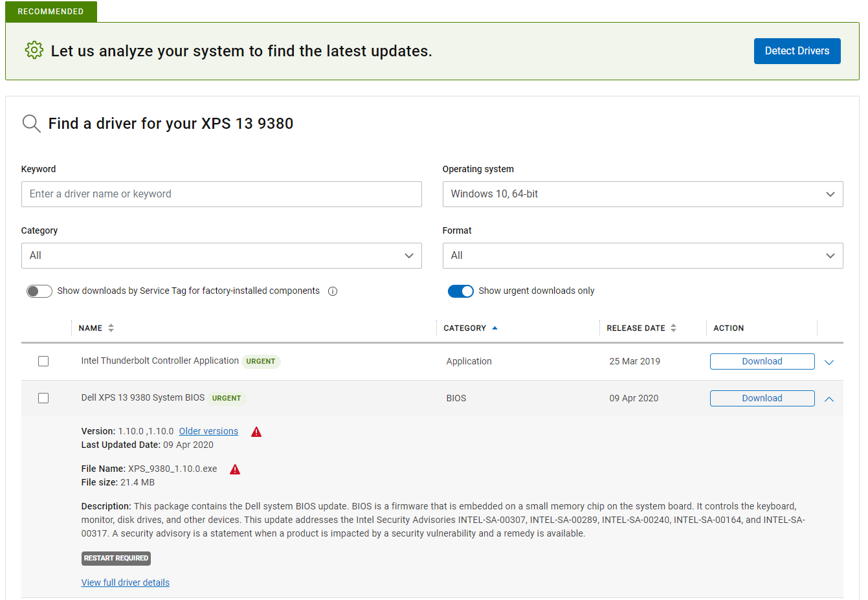
Task: Sort by Release Date column arrows
Action: [x=674, y=328]
